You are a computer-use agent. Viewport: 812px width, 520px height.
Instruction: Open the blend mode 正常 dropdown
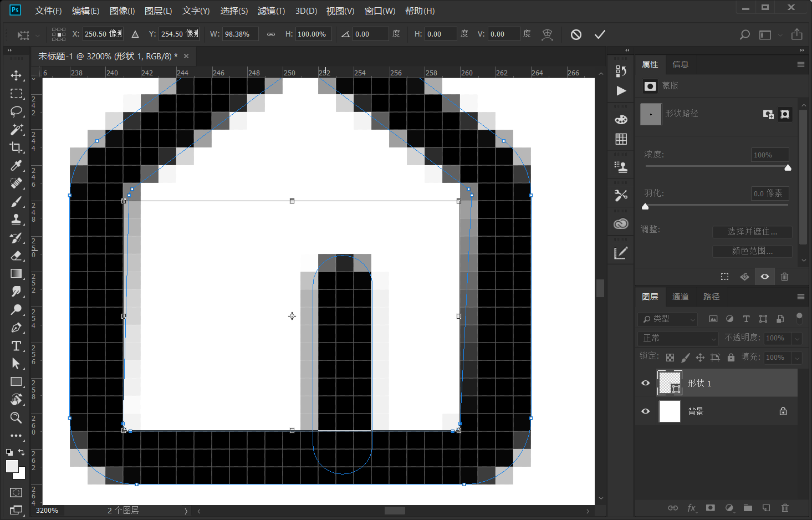click(x=679, y=338)
